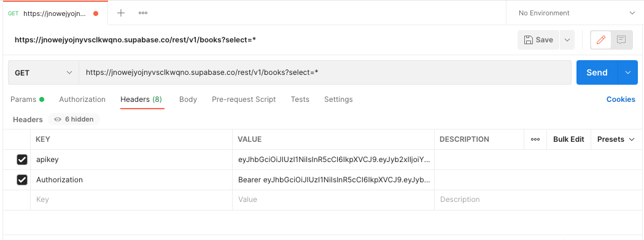Open a new request tab with plus icon
Image resolution: width=644 pixels, height=240 pixels.
[x=121, y=13]
